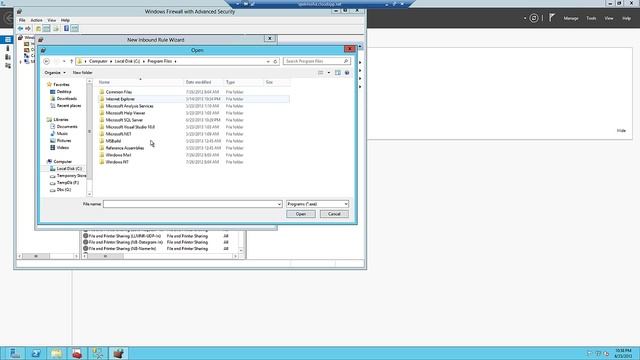Screen dimensions: 640x360
Task: Click the File name input box
Action: (190, 204)
